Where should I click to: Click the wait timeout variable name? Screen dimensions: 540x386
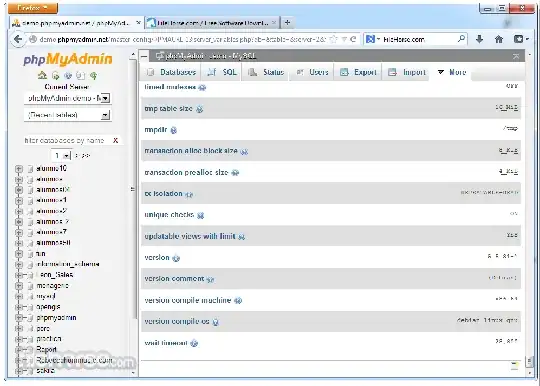pyautogui.click(x=166, y=343)
